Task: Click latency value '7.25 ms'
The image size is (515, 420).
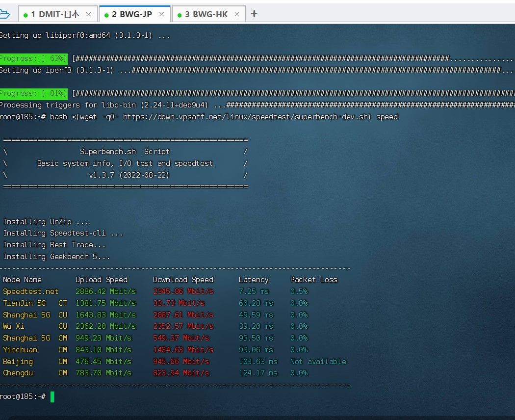Action: [x=254, y=291]
